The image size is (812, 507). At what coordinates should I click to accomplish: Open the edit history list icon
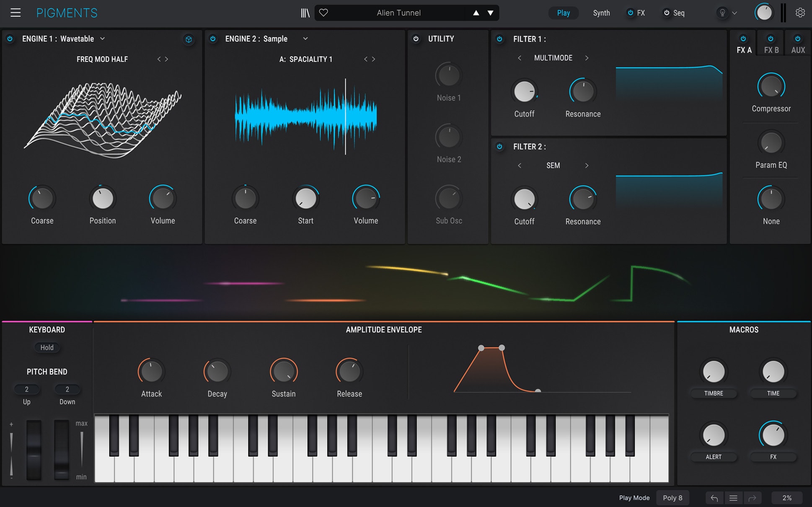(733, 498)
